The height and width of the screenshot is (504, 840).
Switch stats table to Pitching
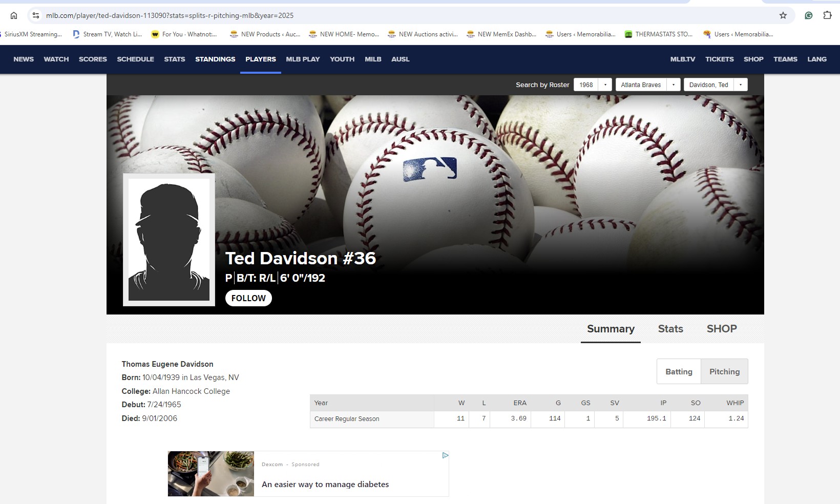coord(724,371)
